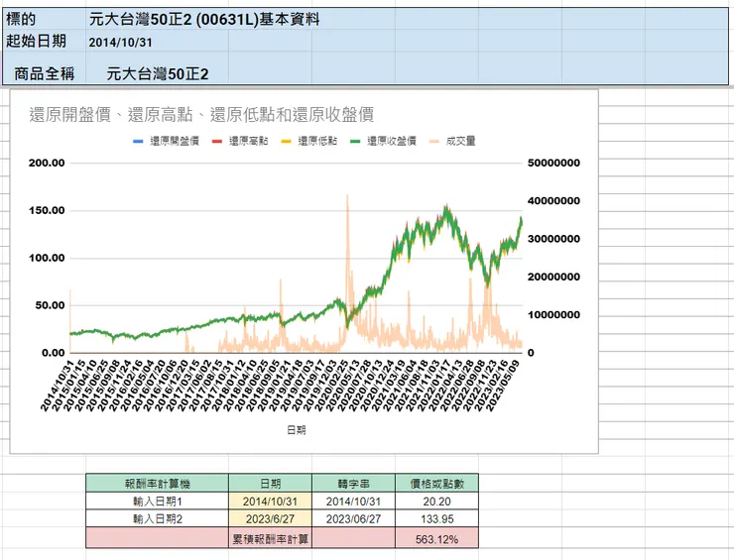Click the red 還原高點 legend swatch
Image resolution: width=734 pixels, height=560 pixels.
coord(217,141)
